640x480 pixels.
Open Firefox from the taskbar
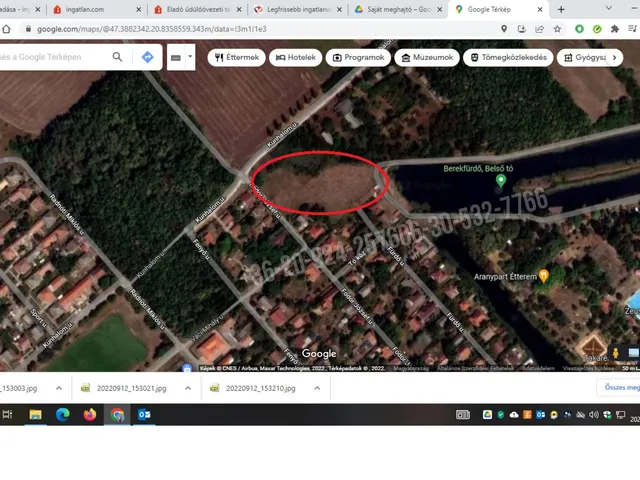coord(90,414)
